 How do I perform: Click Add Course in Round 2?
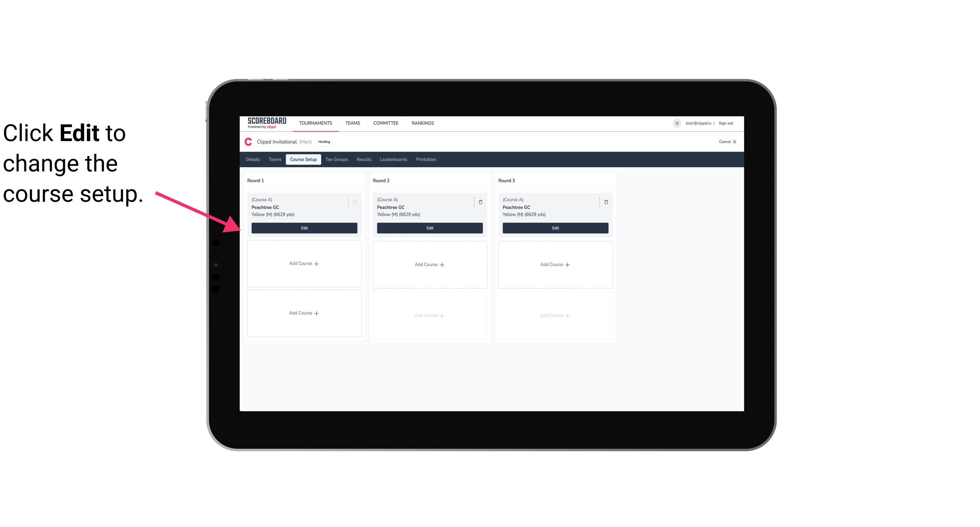coord(429,264)
